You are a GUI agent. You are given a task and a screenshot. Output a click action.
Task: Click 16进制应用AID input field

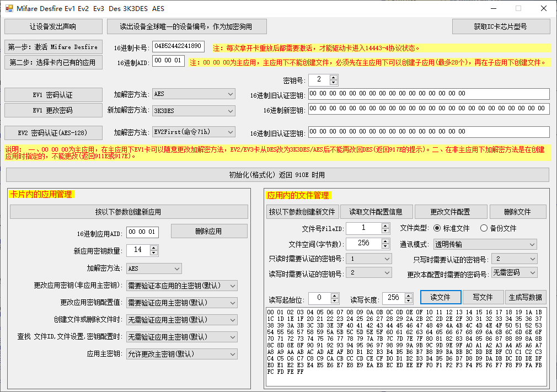pos(143,232)
